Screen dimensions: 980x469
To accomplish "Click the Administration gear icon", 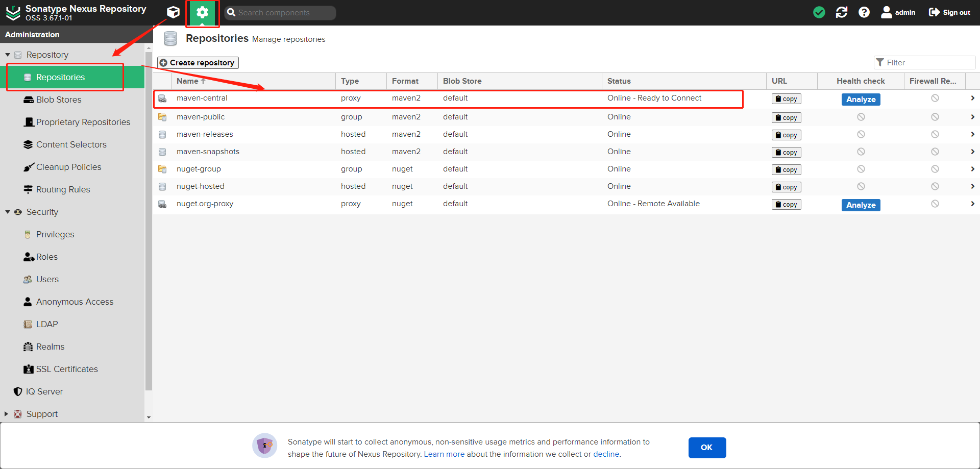I will (x=203, y=13).
